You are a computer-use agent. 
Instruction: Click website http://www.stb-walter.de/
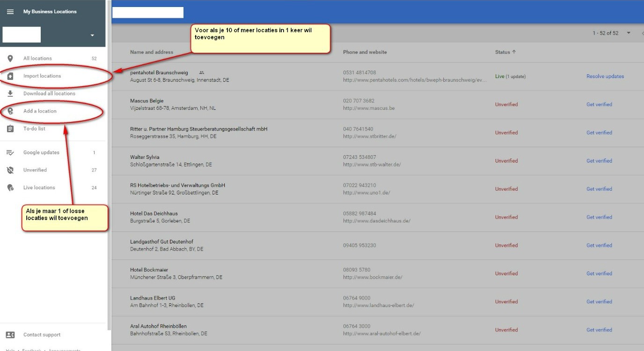click(x=372, y=165)
